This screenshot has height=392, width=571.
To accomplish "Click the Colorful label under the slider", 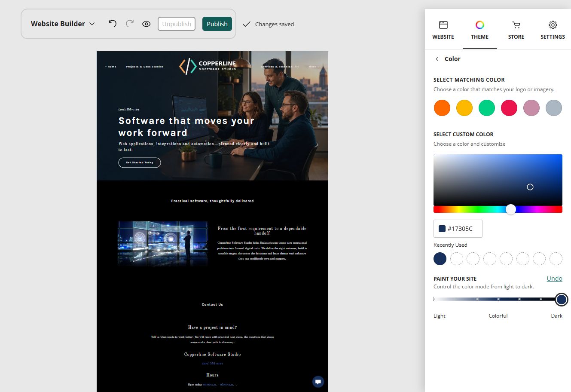I will [x=498, y=316].
